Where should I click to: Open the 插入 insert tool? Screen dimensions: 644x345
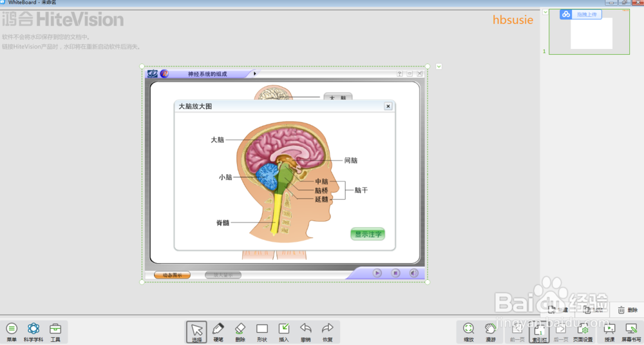[x=284, y=332]
